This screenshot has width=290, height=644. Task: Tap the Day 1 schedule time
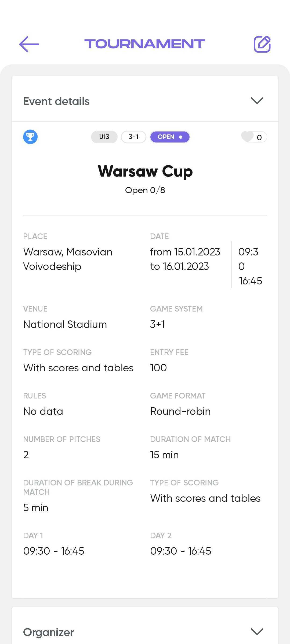click(54, 551)
